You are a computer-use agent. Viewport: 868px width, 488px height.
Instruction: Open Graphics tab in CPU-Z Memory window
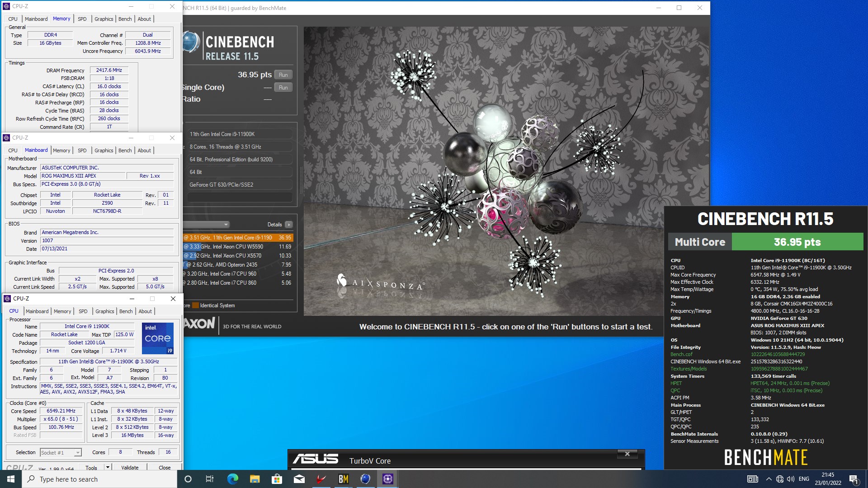point(104,19)
